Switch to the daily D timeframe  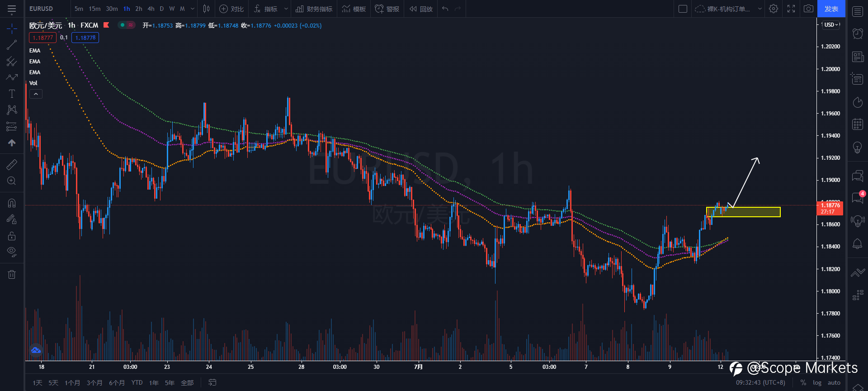(x=162, y=9)
